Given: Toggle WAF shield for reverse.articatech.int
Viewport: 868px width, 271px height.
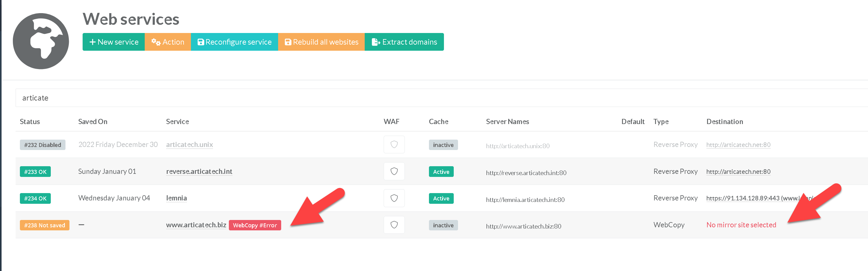Looking at the screenshot, I should 393,171.
